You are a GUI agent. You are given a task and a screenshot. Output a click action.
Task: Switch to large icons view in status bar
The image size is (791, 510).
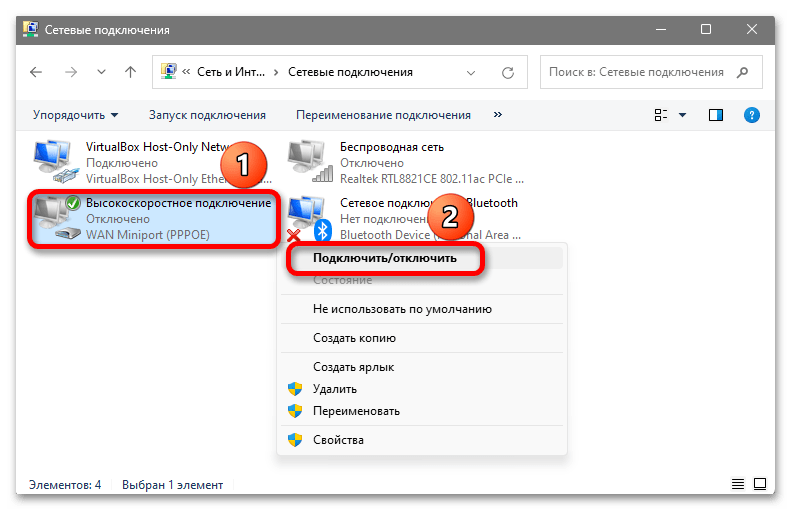760,484
